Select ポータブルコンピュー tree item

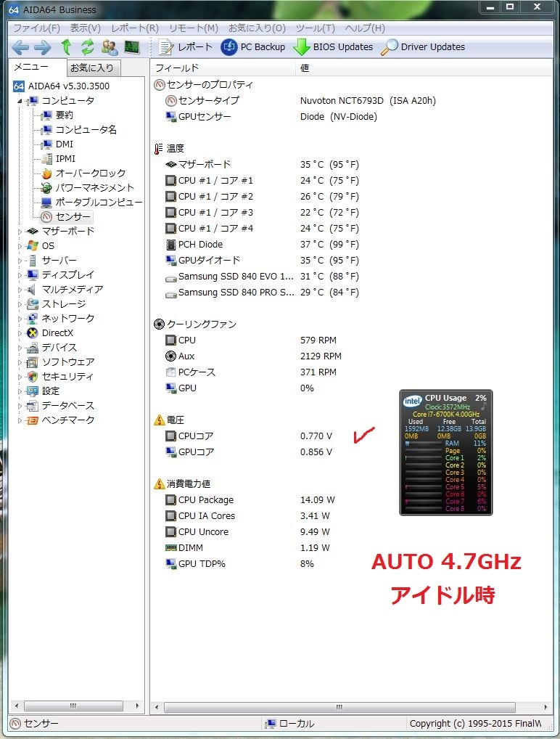91,203
